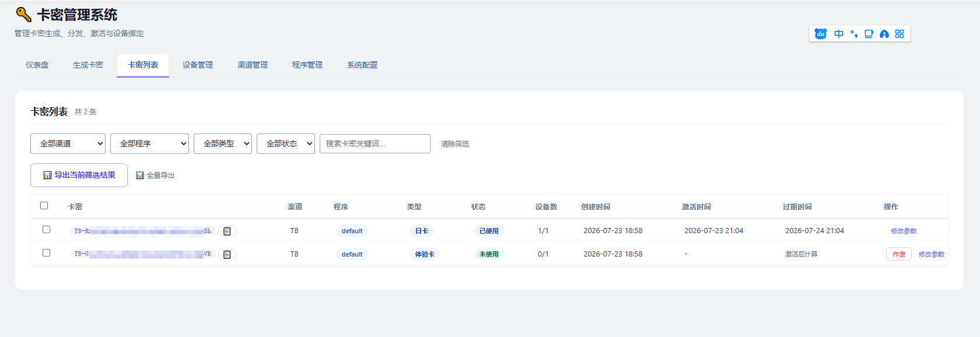This screenshot has width=980, height=337.
Task: Click the TB-G card key text
Action: tap(143, 254)
